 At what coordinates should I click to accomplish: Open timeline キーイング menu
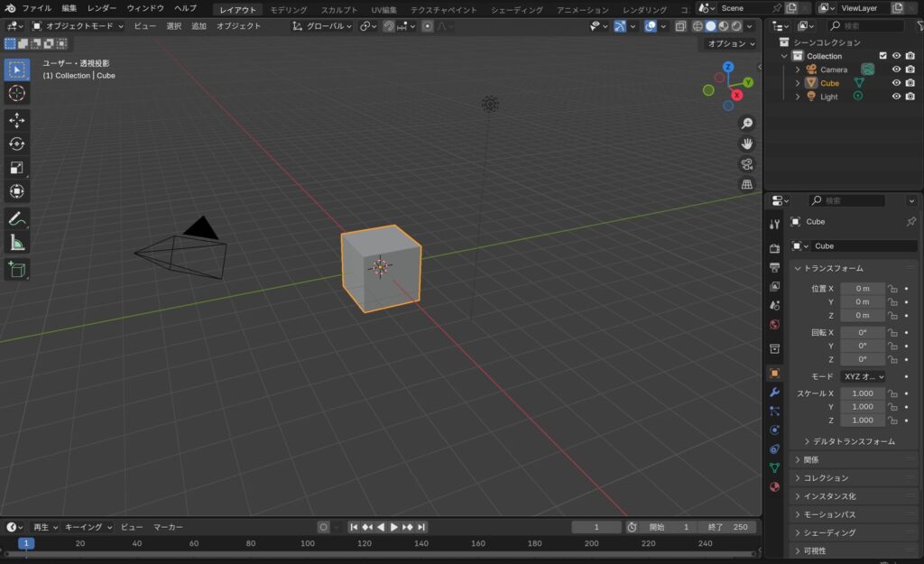(88, 527)
